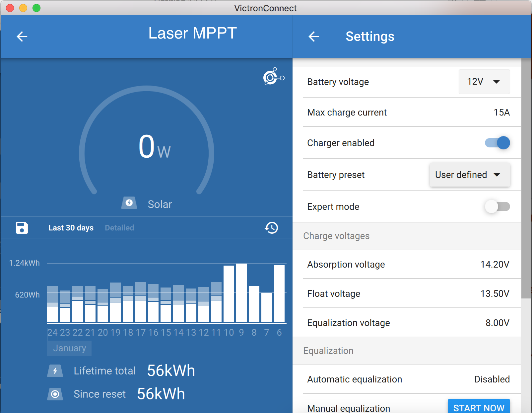Image resolution: width=532 pixels, height=413 pixels.
Task: Disable the Charger enabled switch
Action: 498,143
